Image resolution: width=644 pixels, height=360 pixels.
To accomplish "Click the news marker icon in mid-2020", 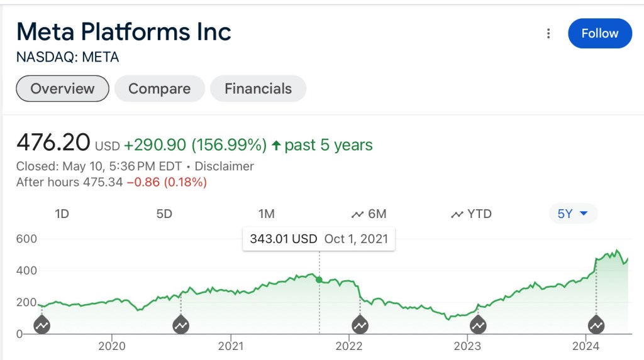I will [180, 325].
